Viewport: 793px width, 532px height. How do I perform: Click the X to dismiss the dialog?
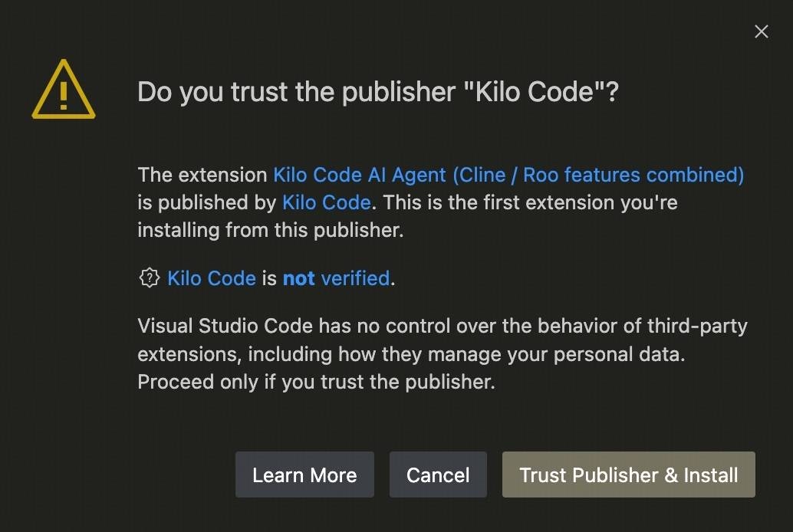(761, 31)
